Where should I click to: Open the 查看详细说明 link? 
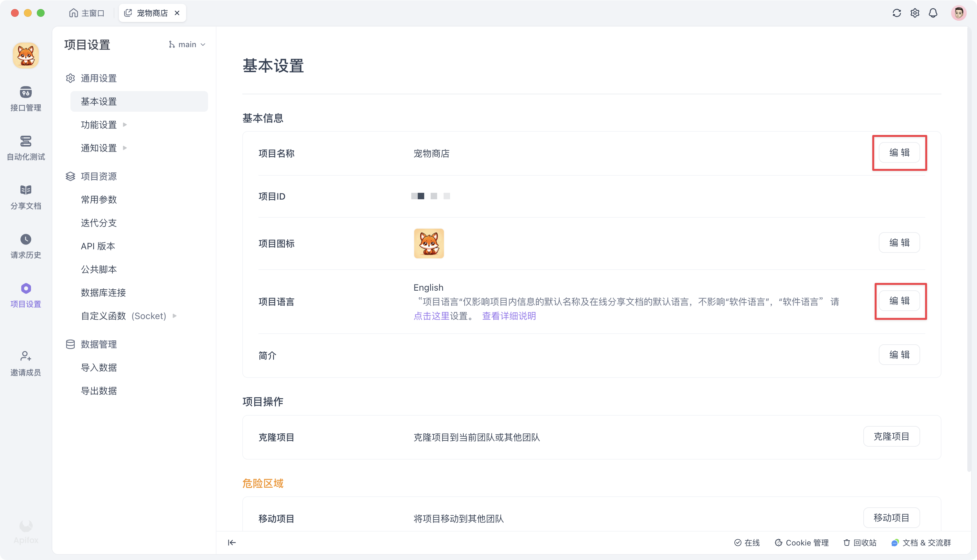tap(509, 316)
